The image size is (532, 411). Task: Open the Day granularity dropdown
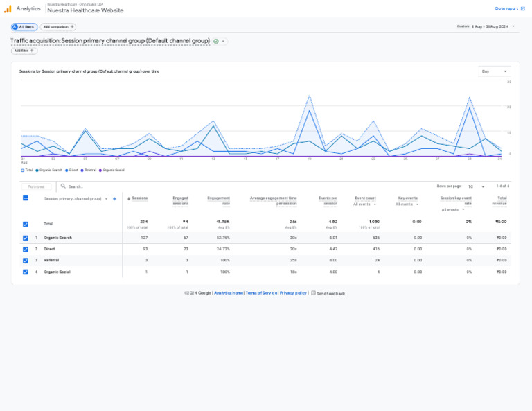click(x=495, y=71)
